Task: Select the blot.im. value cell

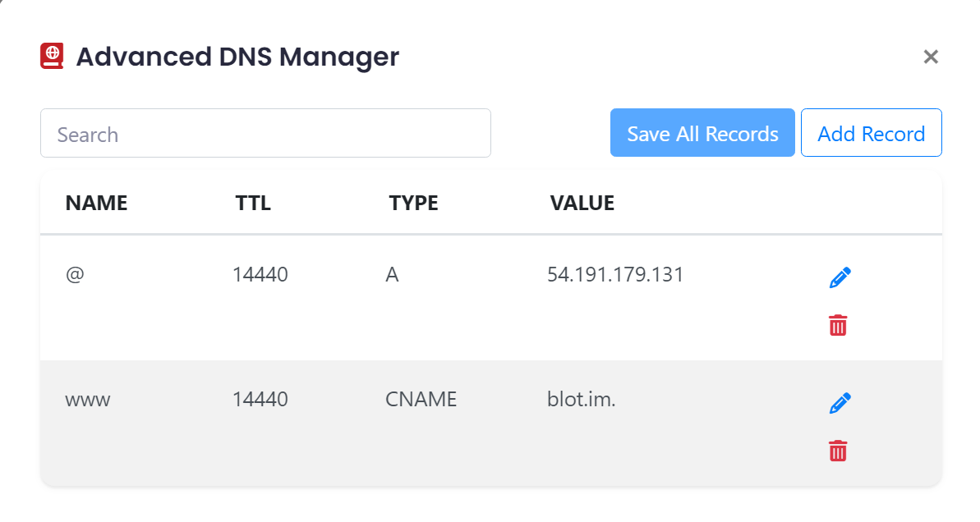Action: tap(582, 399)
